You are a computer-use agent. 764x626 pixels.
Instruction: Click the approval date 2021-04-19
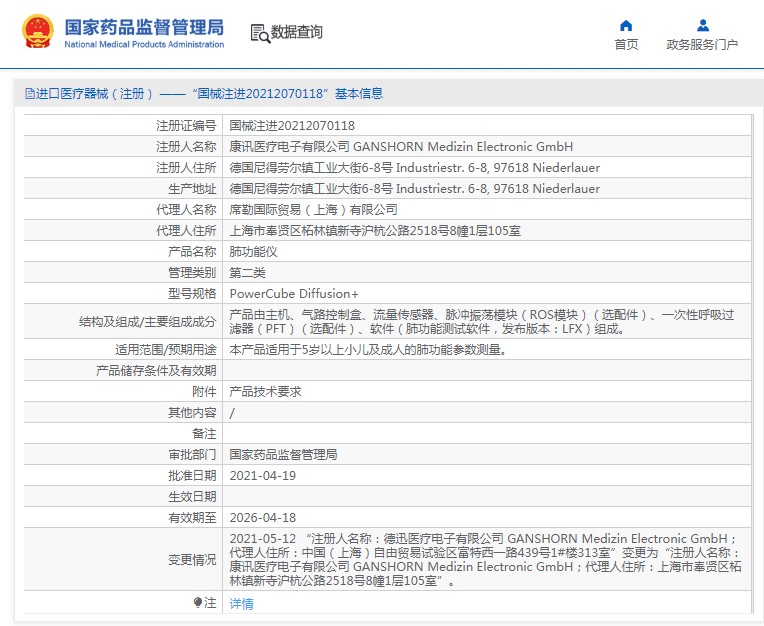263,475
